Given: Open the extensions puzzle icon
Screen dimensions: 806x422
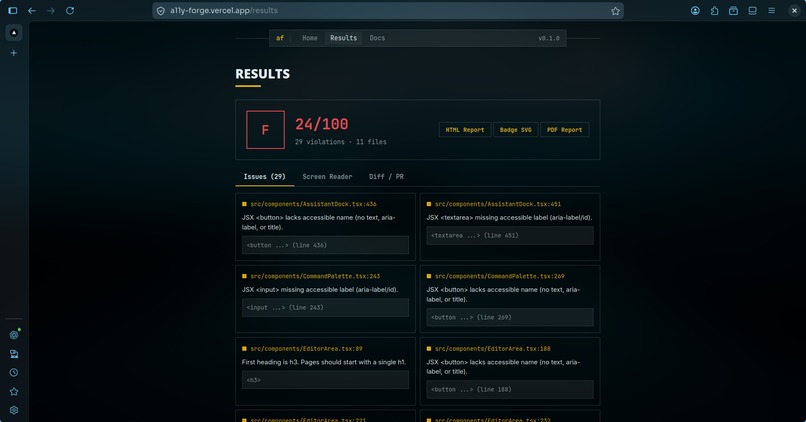Looking at the screenshot, I should coord(715,10).
